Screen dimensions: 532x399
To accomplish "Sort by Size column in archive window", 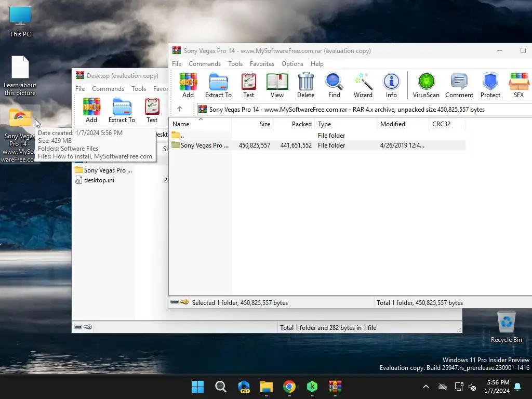I will click(252, 124).
